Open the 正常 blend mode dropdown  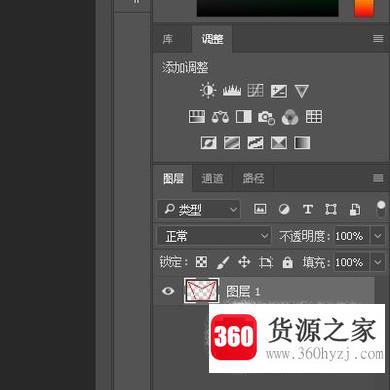(214, 236)
